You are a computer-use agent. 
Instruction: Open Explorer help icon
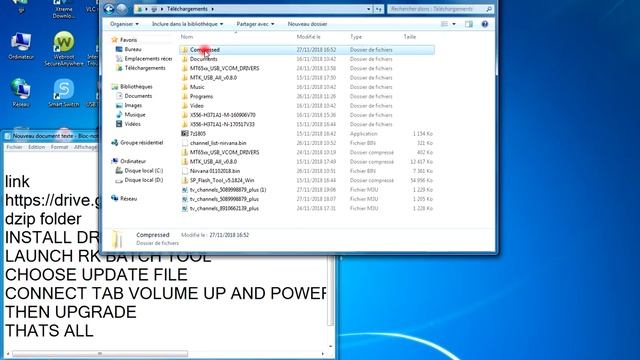[484, 24]
